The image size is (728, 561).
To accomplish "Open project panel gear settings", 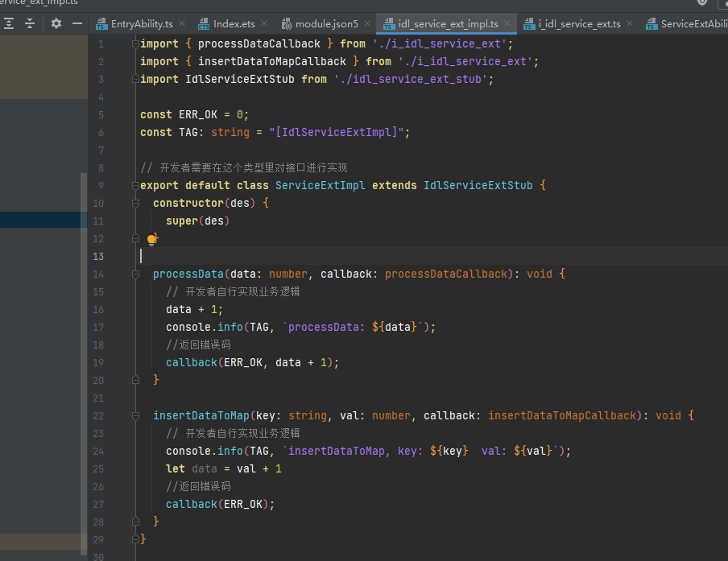I will click(56, 23).
